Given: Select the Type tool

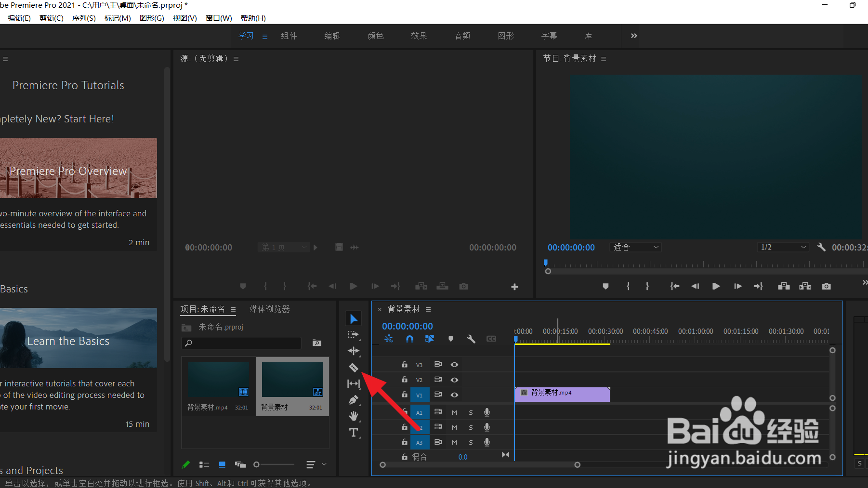Looking at the screenshot, I should (x=354, y=433).
